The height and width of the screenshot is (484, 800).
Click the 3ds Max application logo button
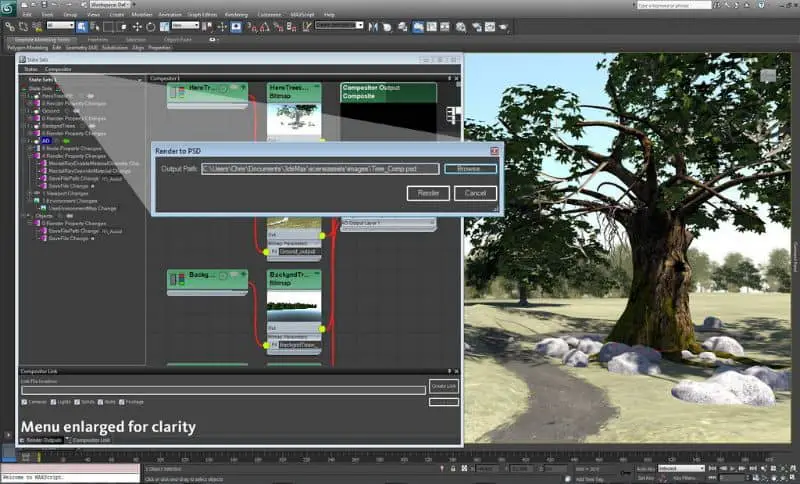tap(10, 6)
